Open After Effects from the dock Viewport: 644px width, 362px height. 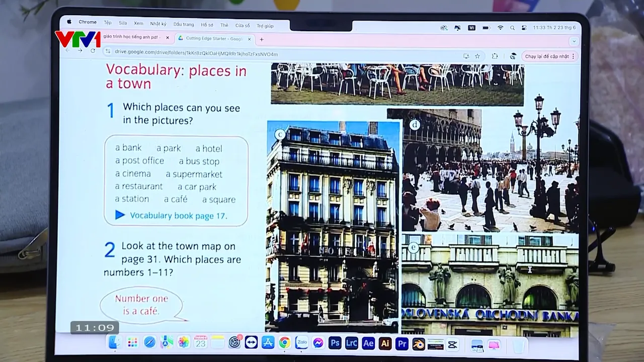368,343
